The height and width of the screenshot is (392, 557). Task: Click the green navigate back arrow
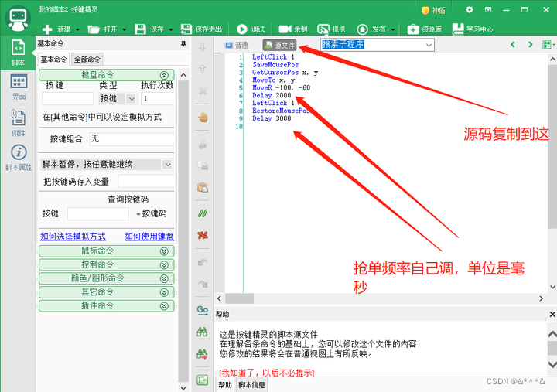(x=513, y=44)
